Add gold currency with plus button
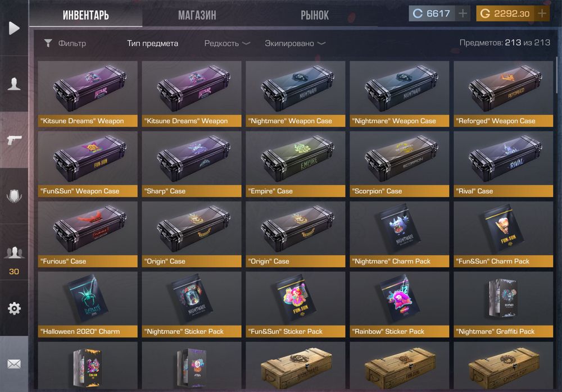 [542, 13]
